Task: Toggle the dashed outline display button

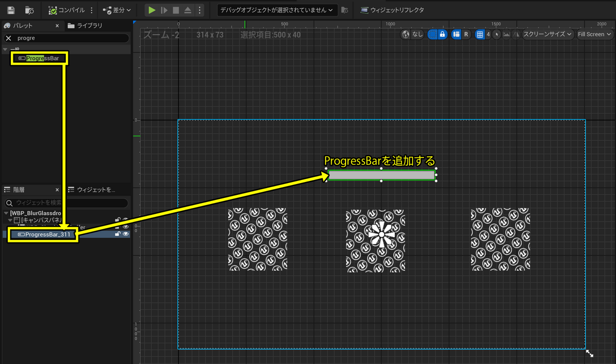Action: (x=432, y=34)
